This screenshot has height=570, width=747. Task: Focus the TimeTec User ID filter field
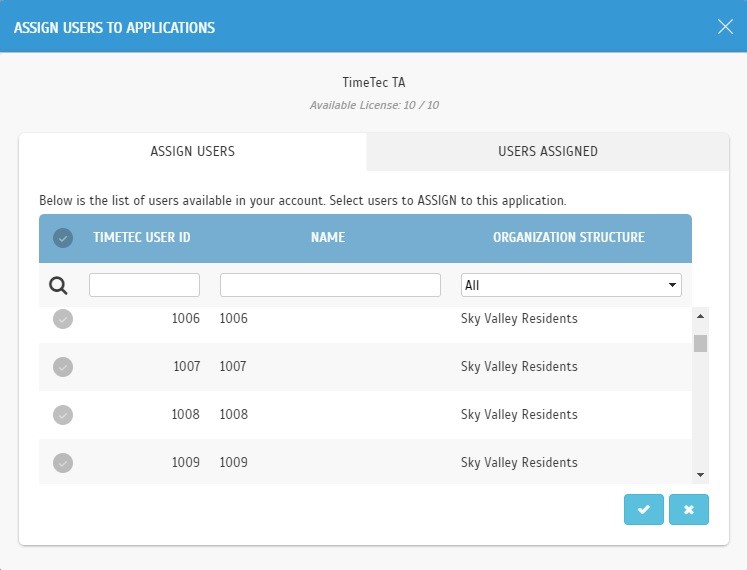pos(144,285)
